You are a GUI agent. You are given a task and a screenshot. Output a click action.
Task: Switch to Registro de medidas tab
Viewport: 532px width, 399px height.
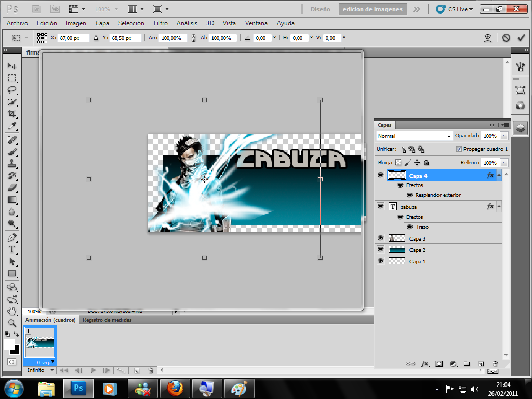[107, 320]
